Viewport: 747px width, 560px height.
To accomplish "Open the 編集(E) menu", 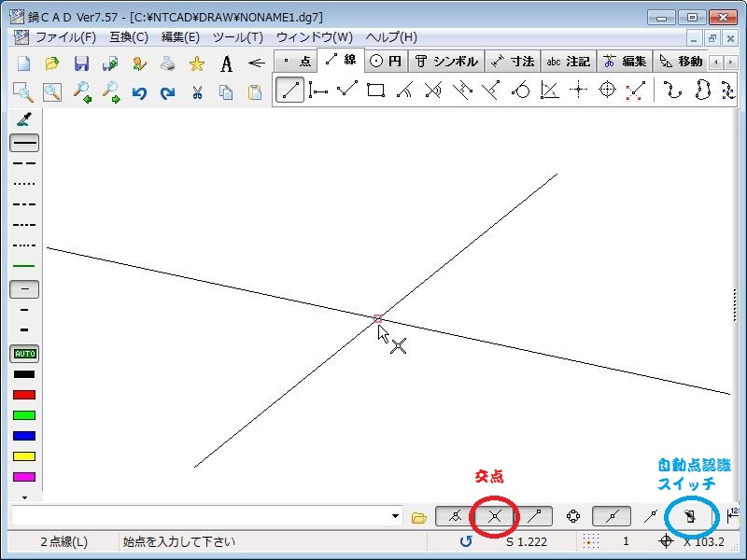I will (x=180, y=37).
